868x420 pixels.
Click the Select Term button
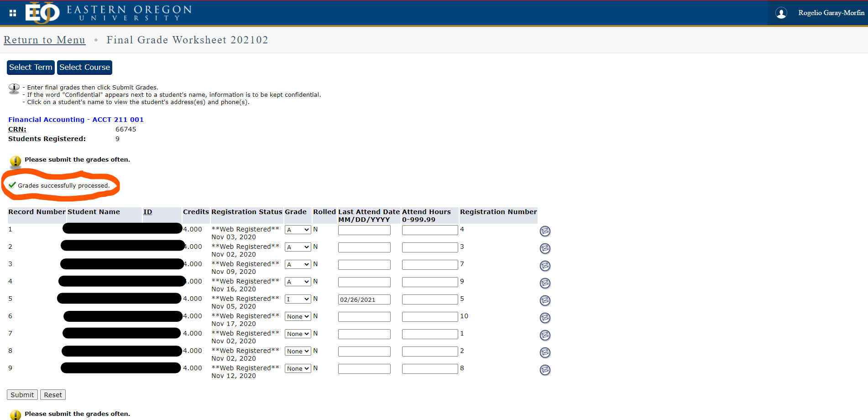coord(30,67)
